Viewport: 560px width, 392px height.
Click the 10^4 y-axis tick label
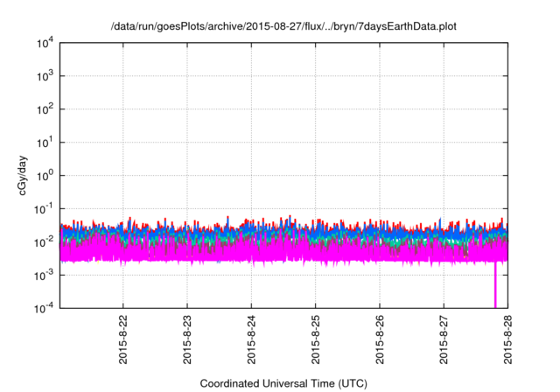click(x=45, y=43)
